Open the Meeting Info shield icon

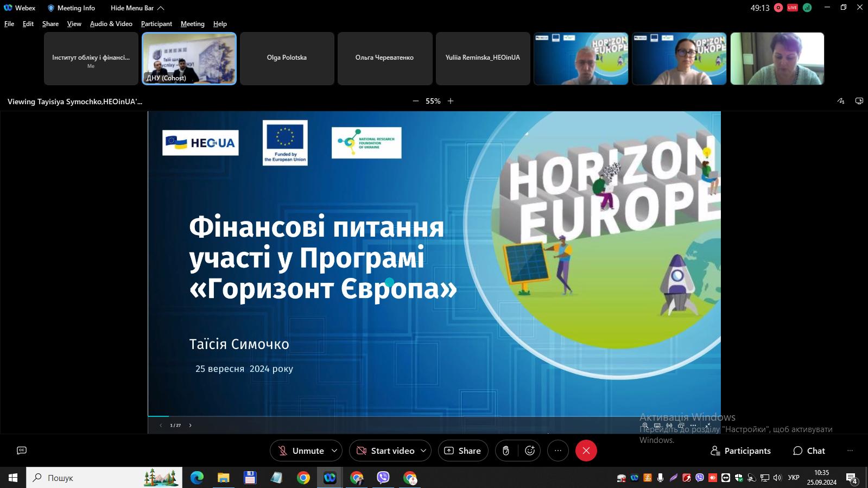[x=51, y=8]
